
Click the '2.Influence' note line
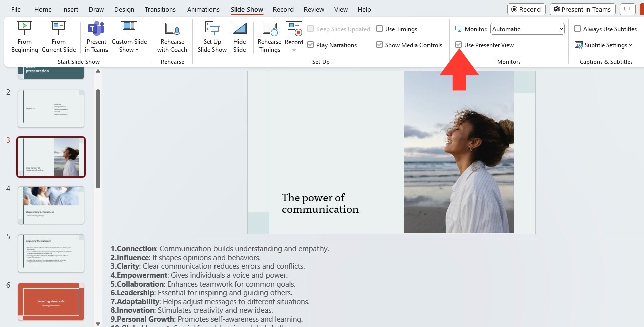[185, 258]
